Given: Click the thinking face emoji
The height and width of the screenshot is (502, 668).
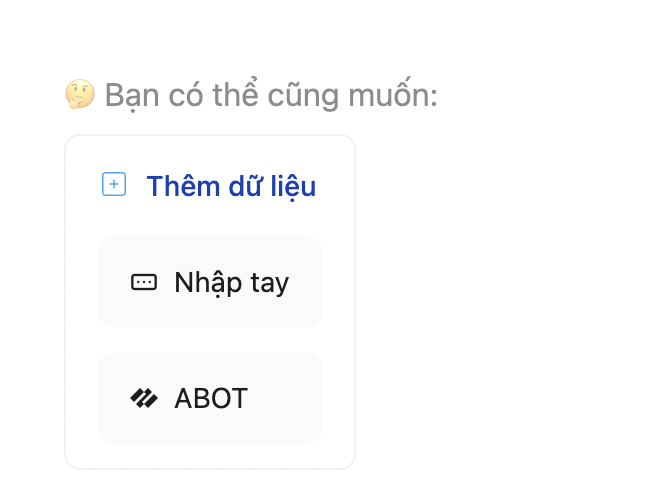Looking at the screenshot, I should tap(80, 95).
